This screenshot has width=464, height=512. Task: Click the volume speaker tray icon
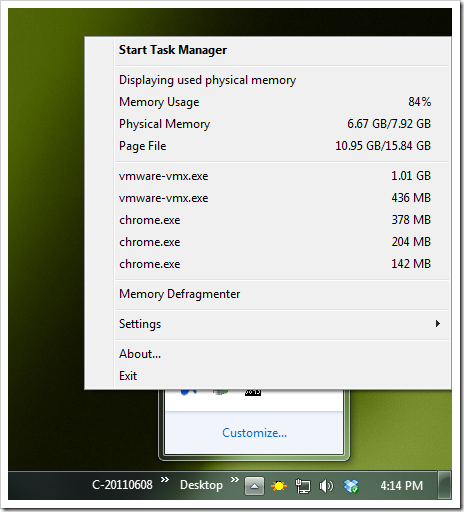coord(326,486)
